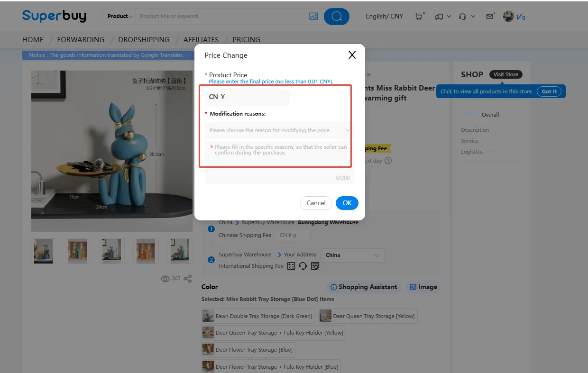The height and width of the screenshot is (373, 588).
Task: Open the English/ CNY language selector
Action: tap(384, 16)
